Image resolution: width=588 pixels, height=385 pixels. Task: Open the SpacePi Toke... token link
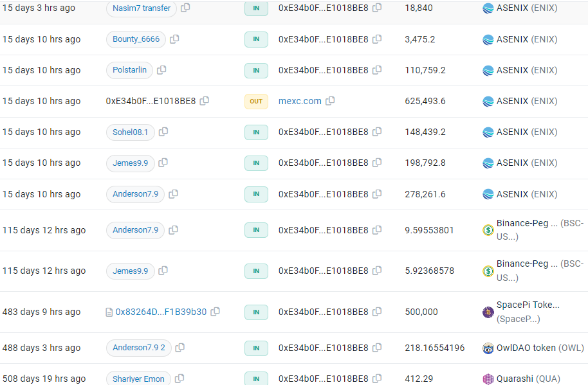528,312
